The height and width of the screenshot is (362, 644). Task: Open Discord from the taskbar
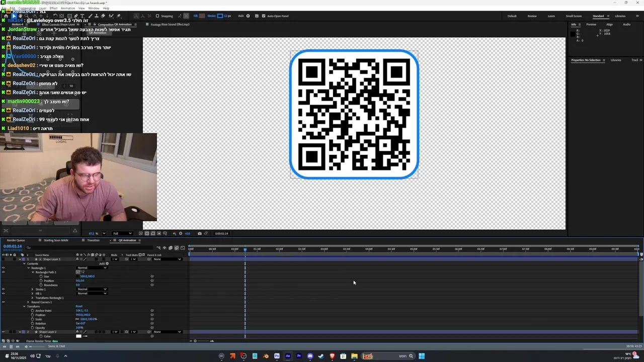point(310,356)
